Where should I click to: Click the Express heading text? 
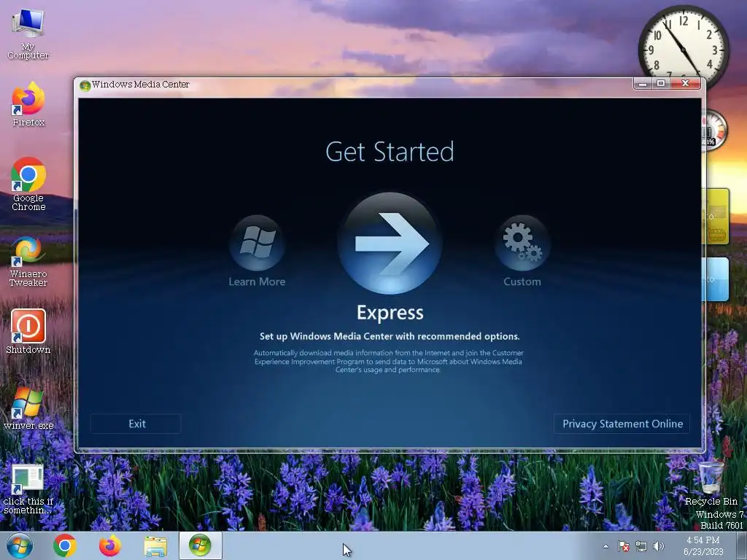(x=390, y=313)
